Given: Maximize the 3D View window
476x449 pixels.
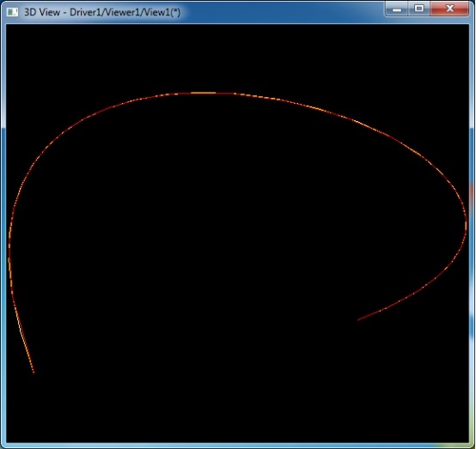Looking at the screenshot, I should tap(419, 9).
